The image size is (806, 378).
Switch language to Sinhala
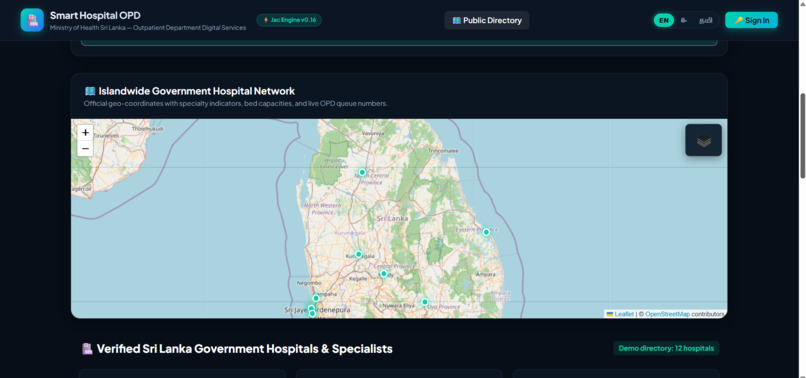(684, 21)
